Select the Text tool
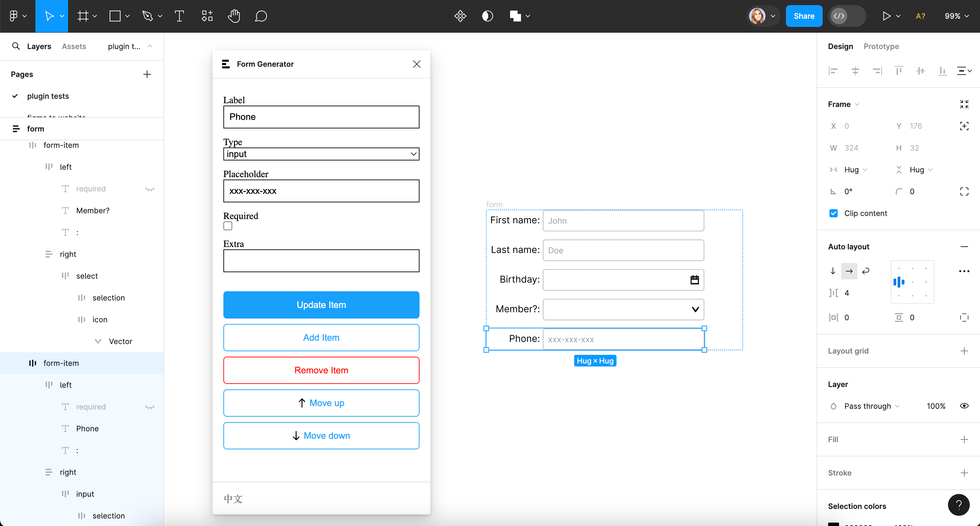Screen dimensions: 980x526 (179, 16)
